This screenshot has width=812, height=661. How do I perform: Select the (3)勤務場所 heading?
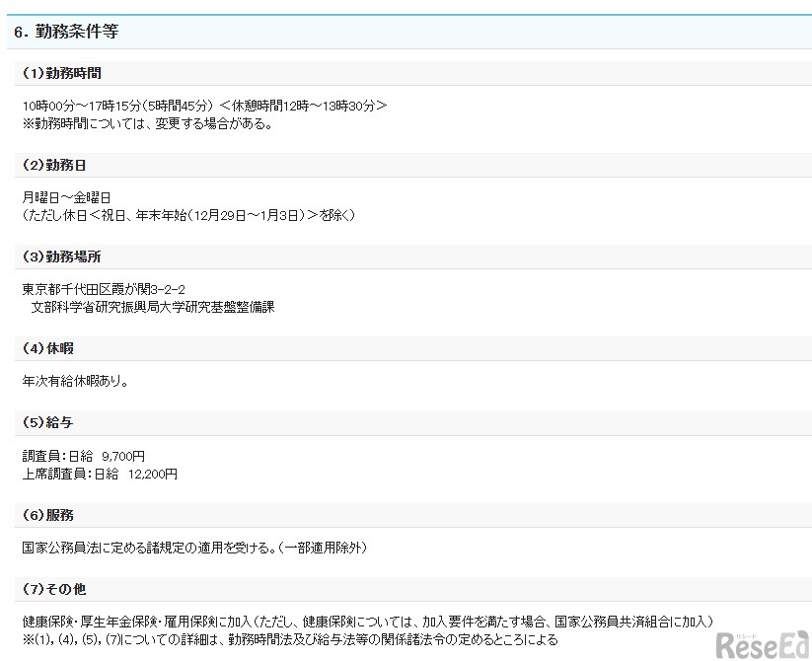tap(61, 257)
